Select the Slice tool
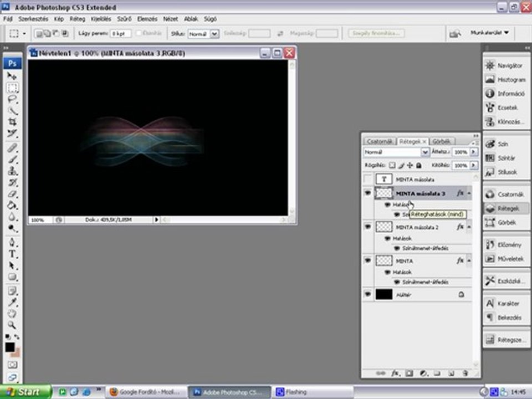 [x=12, y=134]
